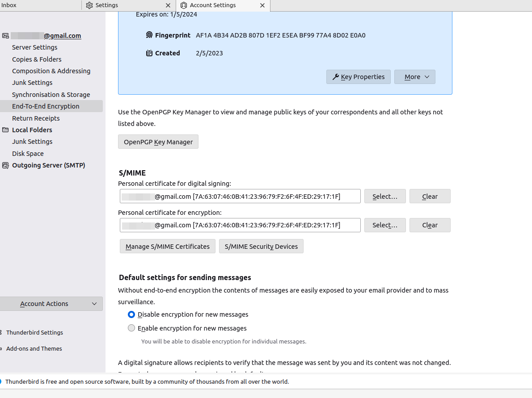Image resolution: width=532 pixels, height=398 pixels.
Task: Clear the digital signing certificate
Action: 430,196
